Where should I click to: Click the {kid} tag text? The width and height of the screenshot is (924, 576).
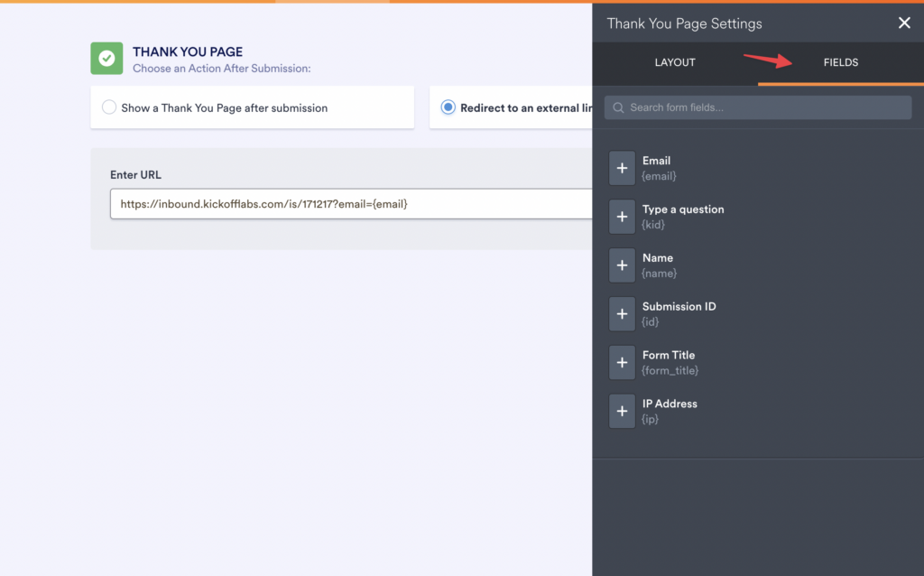pos(653,225)
